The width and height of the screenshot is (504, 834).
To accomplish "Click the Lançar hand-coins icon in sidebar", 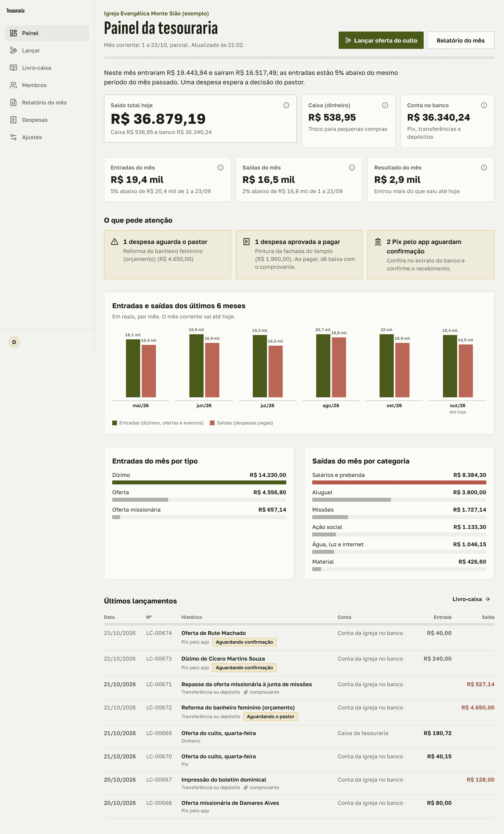I will click(13, 50).
